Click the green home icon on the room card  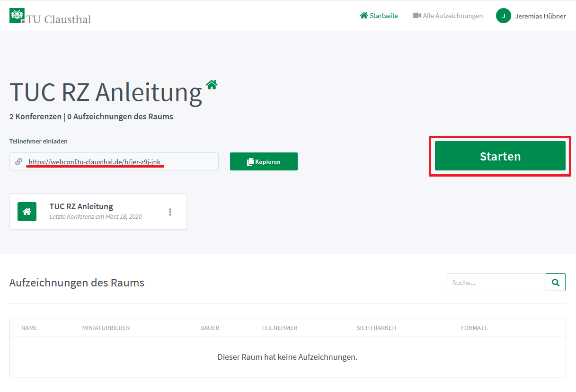(27, 212)
